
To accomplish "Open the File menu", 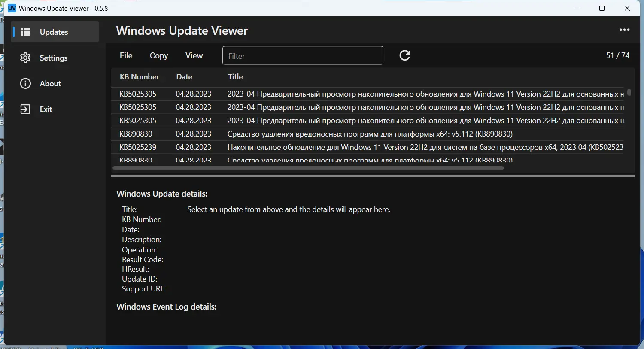I will point(126,56).
